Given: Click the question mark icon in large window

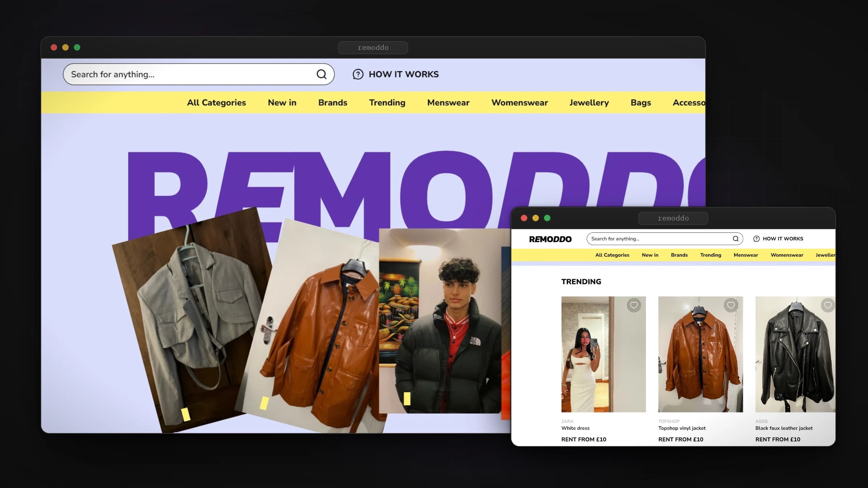Looking at the screenshot, I should click(358, 74).
